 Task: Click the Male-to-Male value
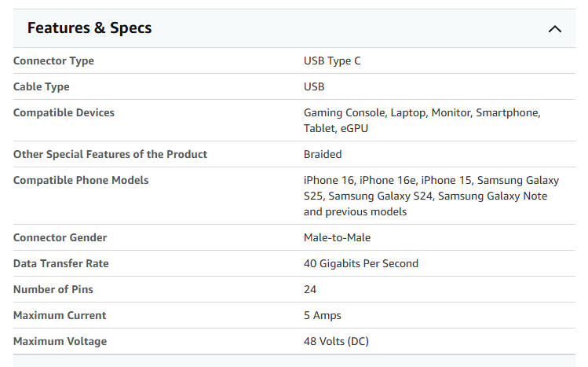point(337,238)
